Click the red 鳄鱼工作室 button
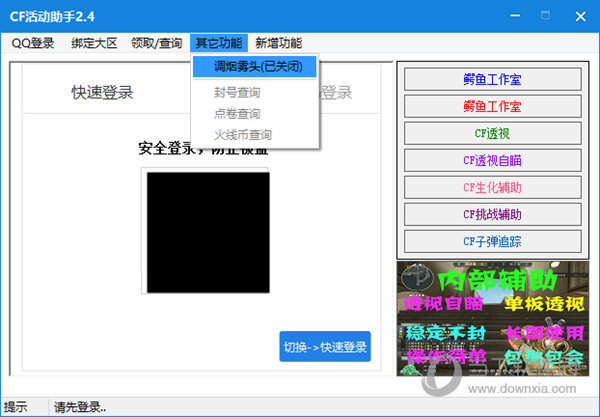The height and width of the screenshot is (417, 600). (492, 106)
